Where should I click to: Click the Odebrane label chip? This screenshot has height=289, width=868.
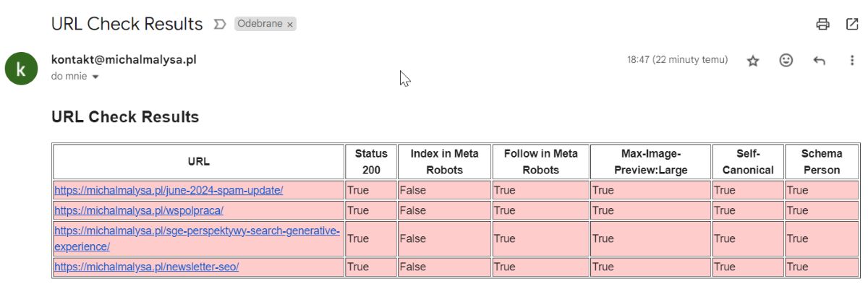point(260,24)
